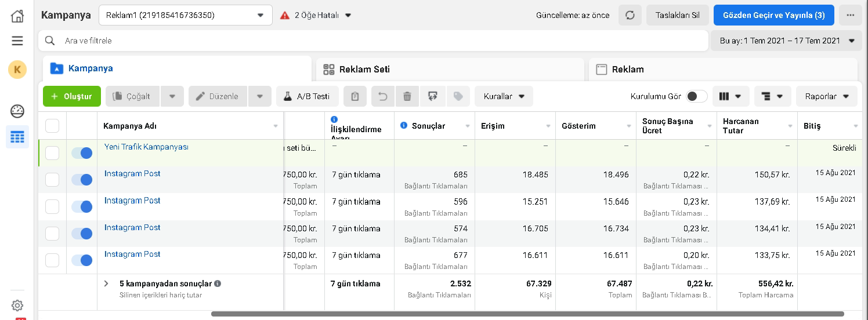Open the account overview gauge icon
This screenshot has width=868, height=320.
tap(17, 111)
